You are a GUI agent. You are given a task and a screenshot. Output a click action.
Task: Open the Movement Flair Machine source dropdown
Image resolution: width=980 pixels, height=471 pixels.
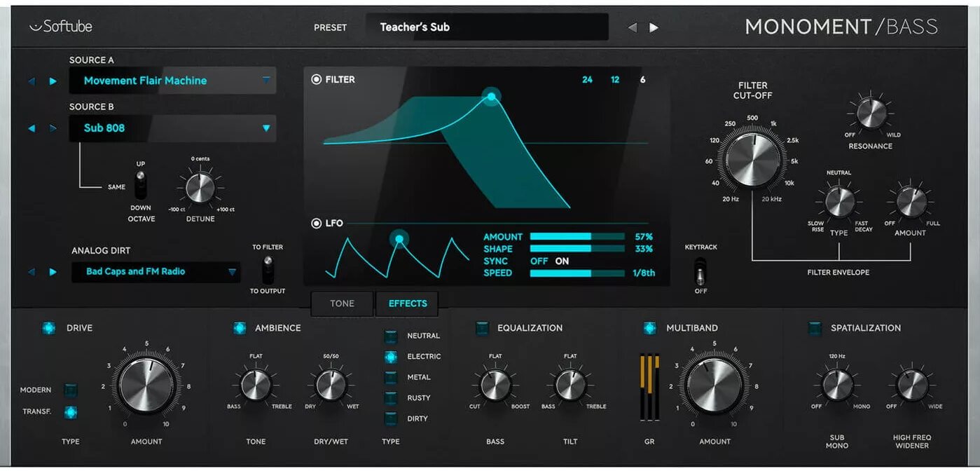pyautogui.click(x=172, y=81)
